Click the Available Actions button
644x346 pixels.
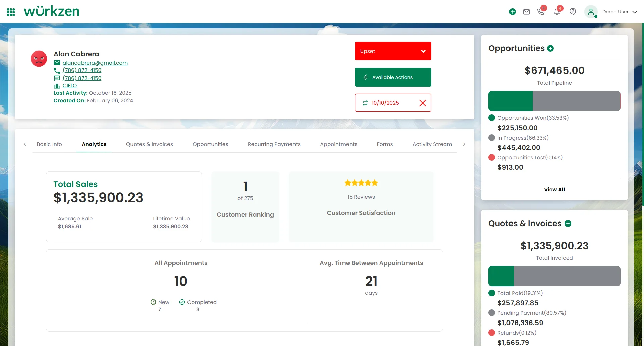(x=393, y=77)
